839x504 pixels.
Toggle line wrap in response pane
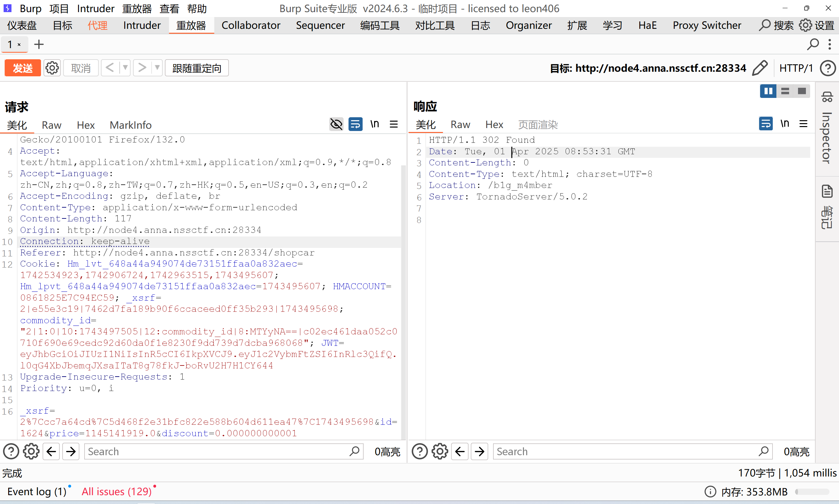(x=766, y=124)
